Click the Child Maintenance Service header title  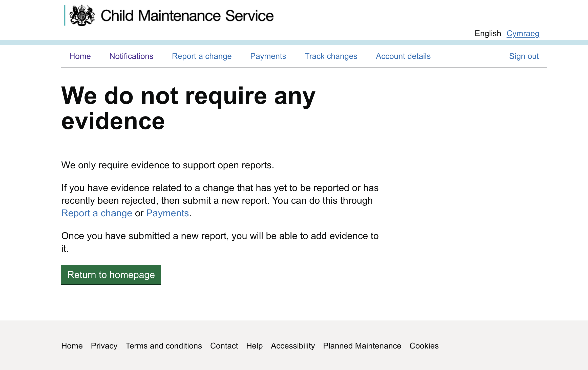click(187, 16)
